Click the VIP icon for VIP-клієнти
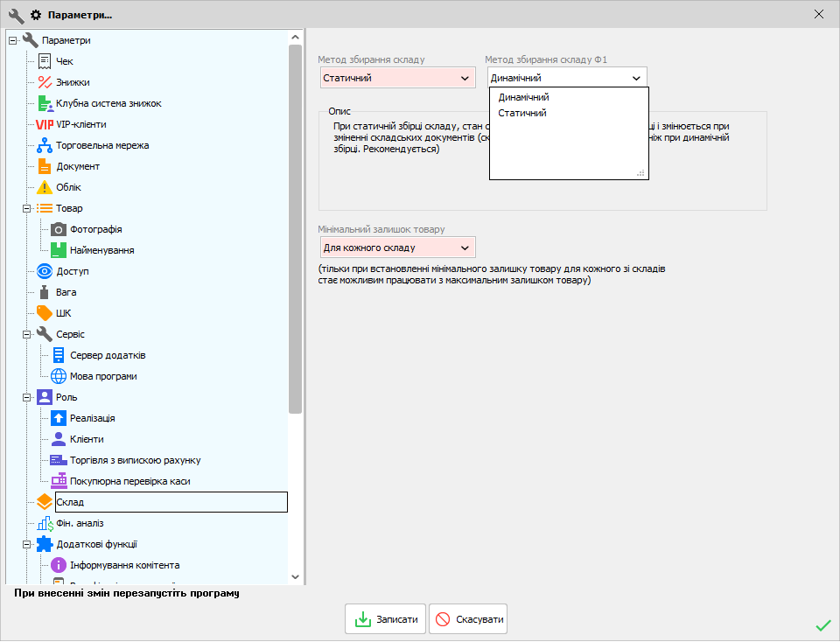 [45, 124]
